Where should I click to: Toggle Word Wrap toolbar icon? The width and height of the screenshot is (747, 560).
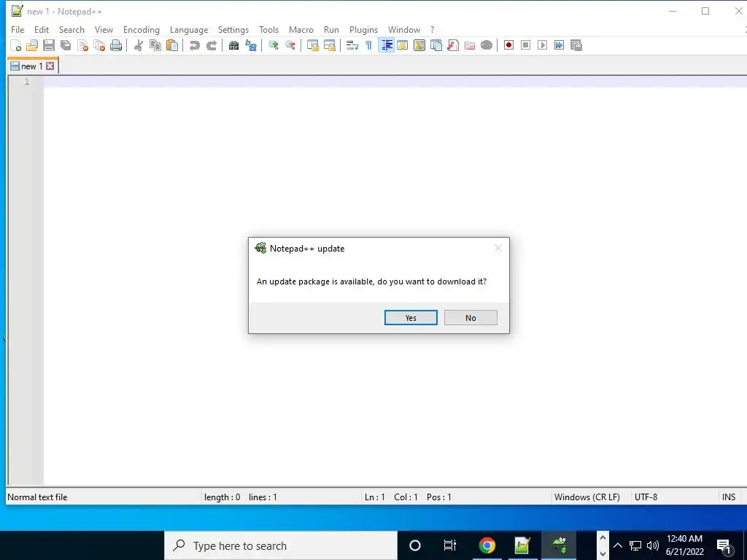pyautogui.click(x=352, y=45)
